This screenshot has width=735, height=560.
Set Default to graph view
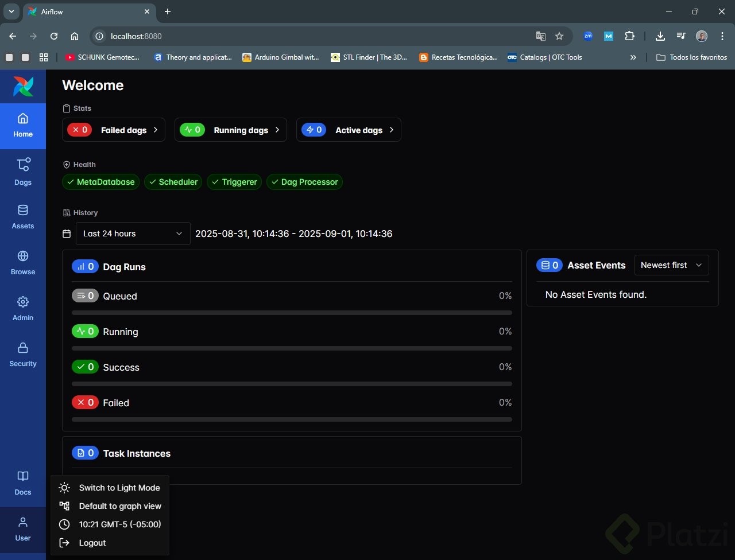(110, 506)
